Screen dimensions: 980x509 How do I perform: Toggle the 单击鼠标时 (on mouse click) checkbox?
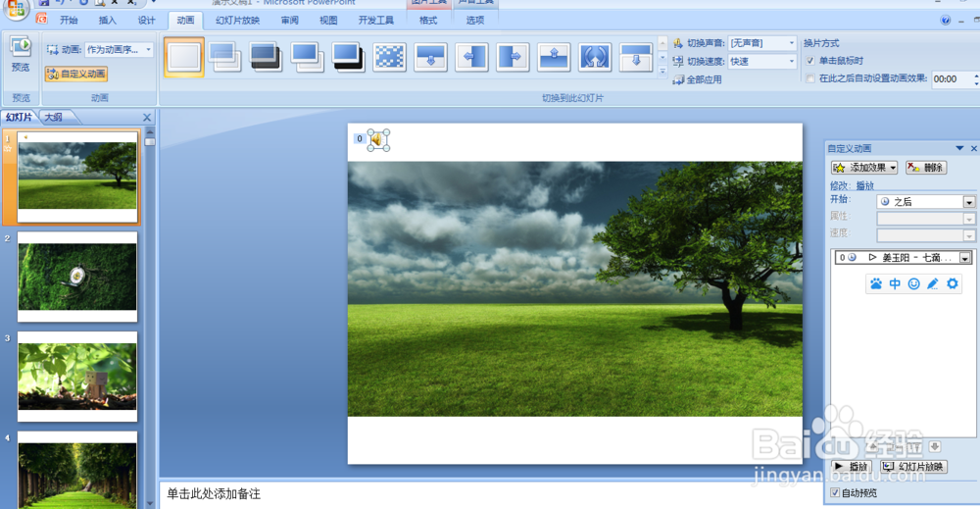(810, 61)
